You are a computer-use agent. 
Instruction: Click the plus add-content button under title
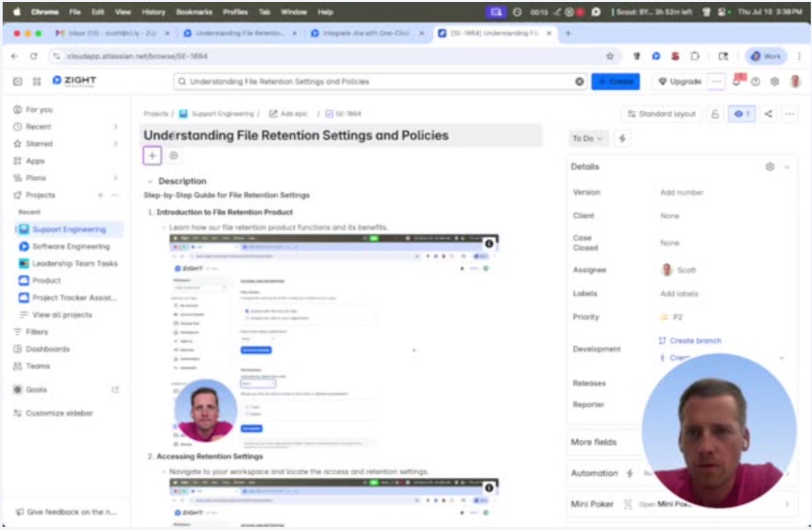[x=152, y=155]
